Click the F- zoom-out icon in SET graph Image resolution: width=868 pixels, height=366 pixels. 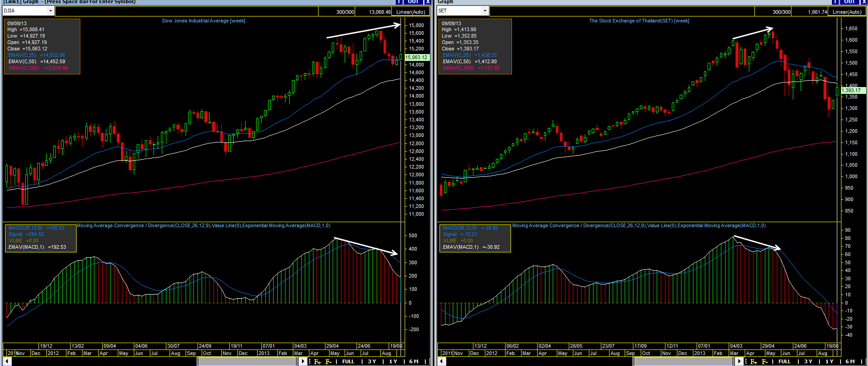coord(764,362)
